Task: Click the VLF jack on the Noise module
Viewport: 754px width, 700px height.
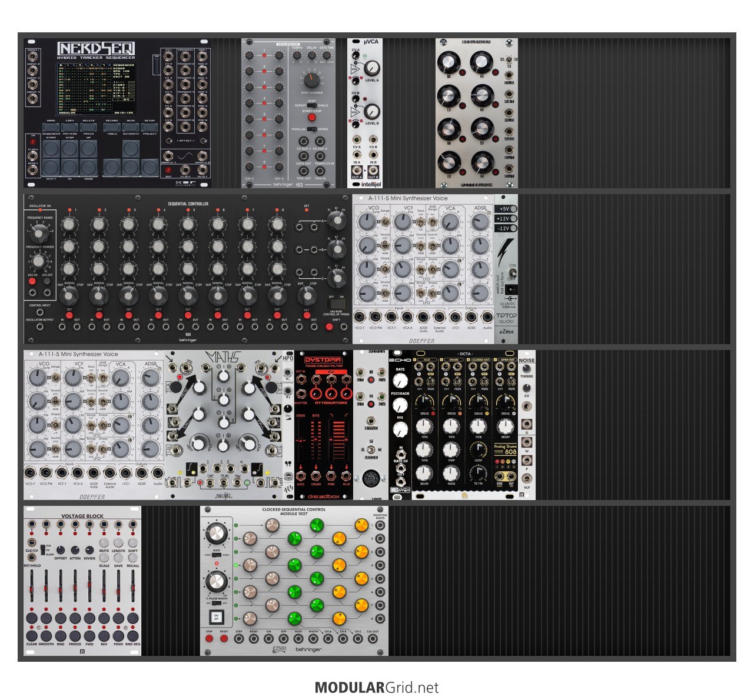Action: click(527, 478)
